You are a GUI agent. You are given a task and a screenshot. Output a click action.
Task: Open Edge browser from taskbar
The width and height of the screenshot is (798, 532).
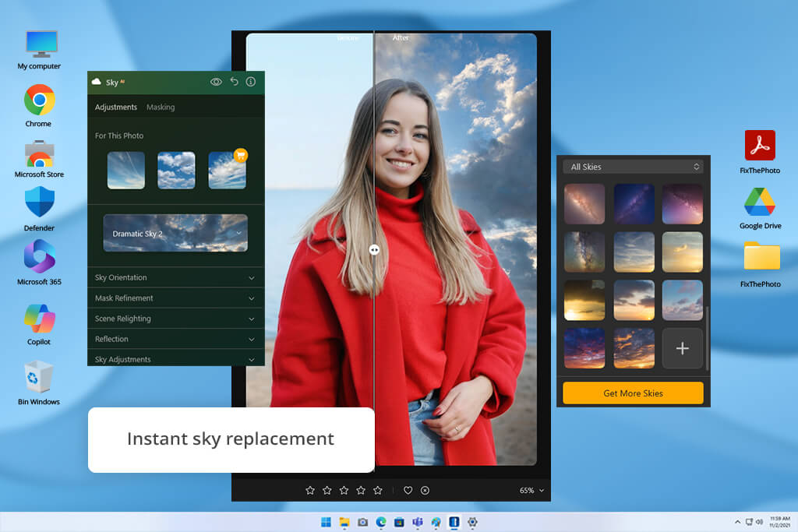point(380,523)
